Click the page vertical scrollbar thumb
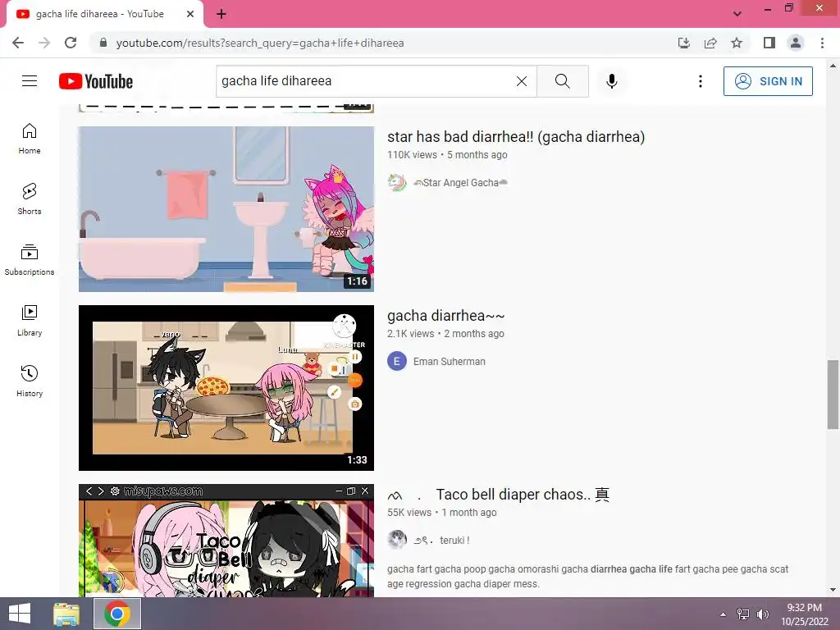The width and height of the screenshot is (840, 630). coord(833,395)
